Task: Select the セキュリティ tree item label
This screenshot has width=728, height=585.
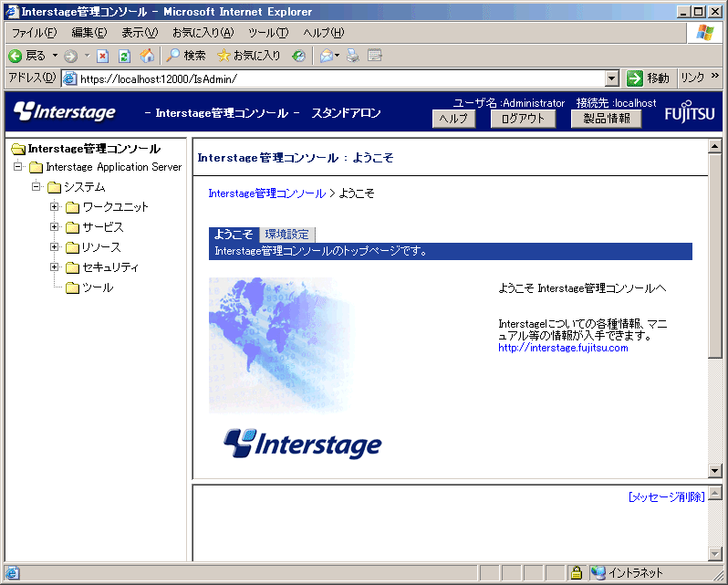Action: 110,267
